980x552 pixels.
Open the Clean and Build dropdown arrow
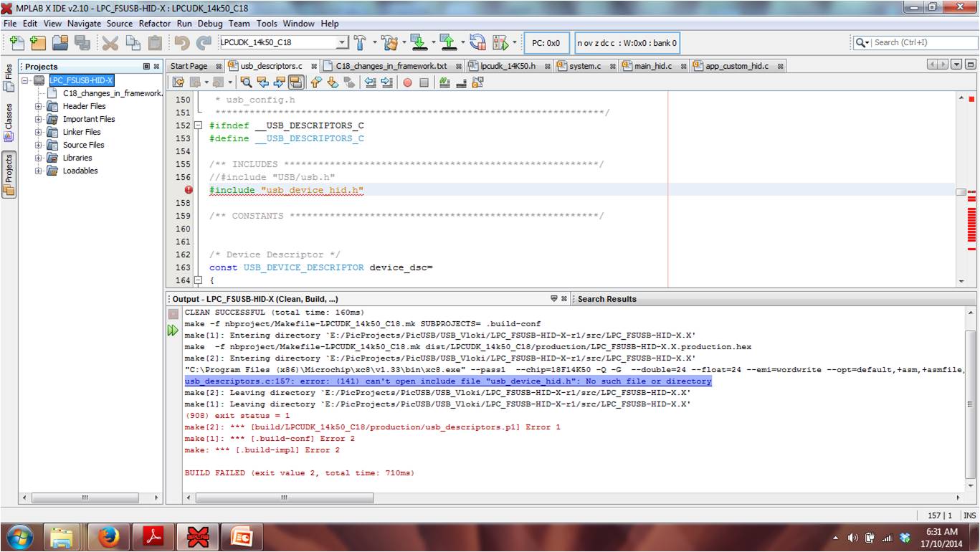tap(404, 42)
